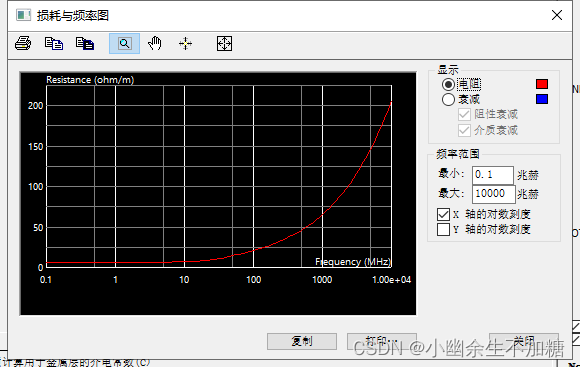Image resolution: width=580 pixels, height=367 pixels.
Task: Click the 1000 x-axis tick label
Action: pos(322,280)
